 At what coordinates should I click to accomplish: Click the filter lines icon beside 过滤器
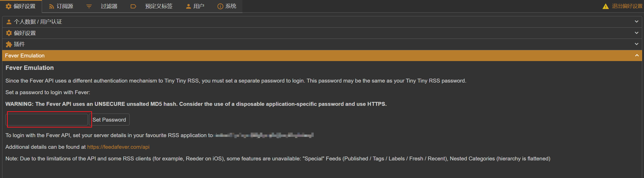pyautogui.click(x=89, y=6)
